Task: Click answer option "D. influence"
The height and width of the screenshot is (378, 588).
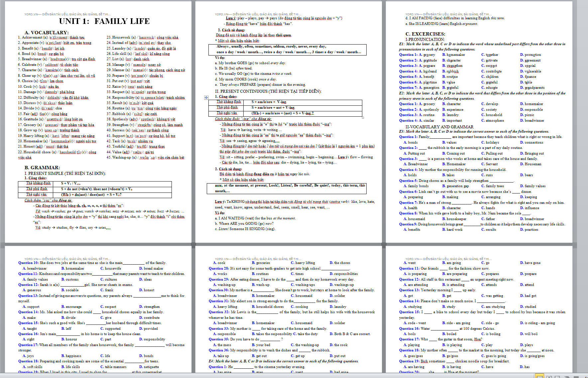Action: 529,208
